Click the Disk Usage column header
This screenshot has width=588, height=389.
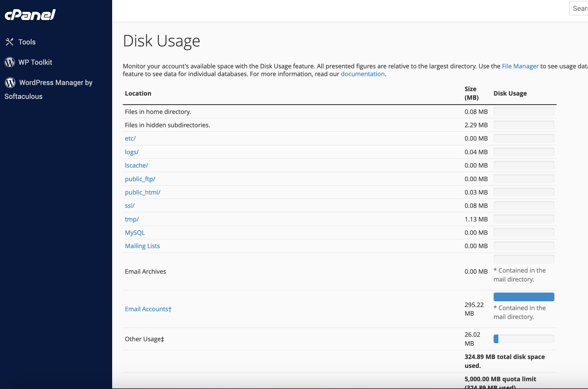pyautogui.click(x=510, y=93)
